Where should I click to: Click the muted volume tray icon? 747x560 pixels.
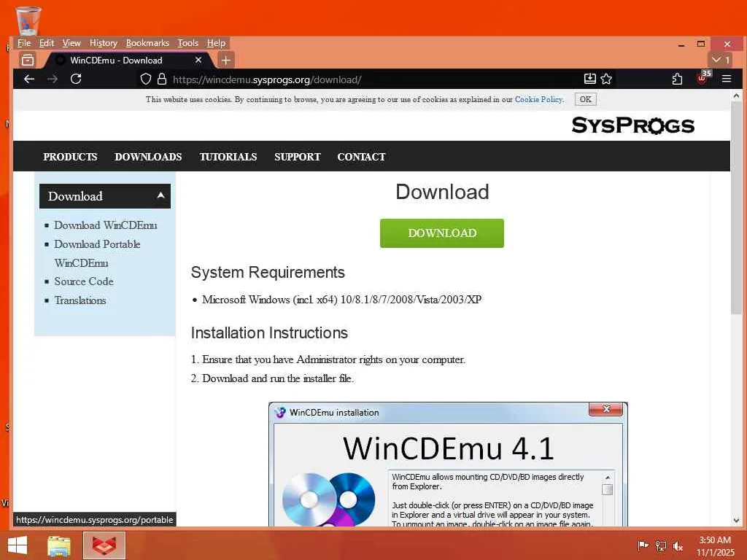678,545
